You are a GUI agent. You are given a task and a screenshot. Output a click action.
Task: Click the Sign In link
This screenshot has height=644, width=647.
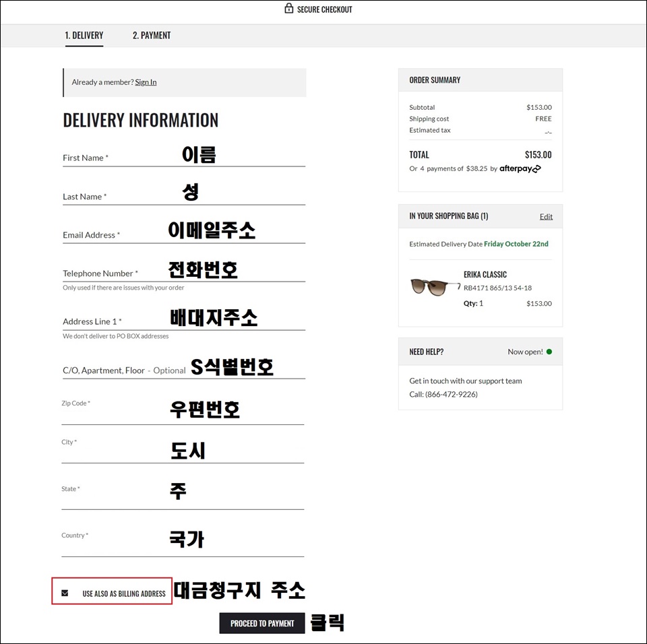146,82
